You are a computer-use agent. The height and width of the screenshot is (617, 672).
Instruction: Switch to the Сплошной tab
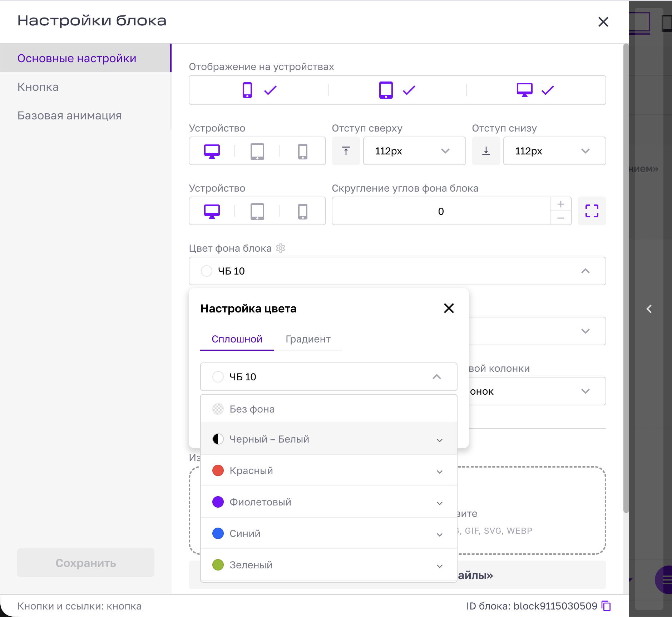pyautogui.click(x=237, y=339)
